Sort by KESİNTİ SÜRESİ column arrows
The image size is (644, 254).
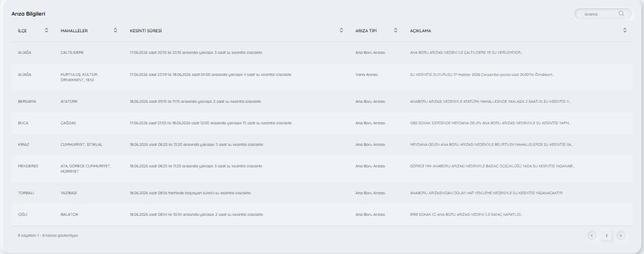[341, 30]
